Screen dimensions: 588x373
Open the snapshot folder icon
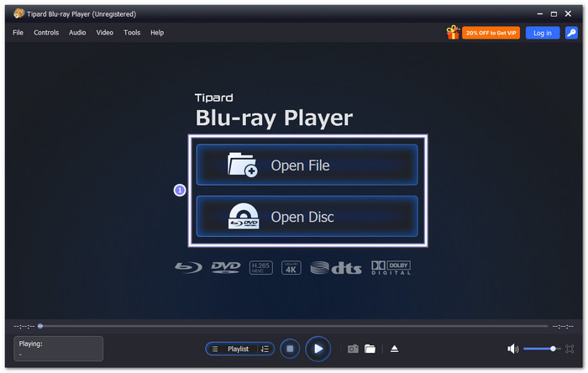click(x=370, y=349)
